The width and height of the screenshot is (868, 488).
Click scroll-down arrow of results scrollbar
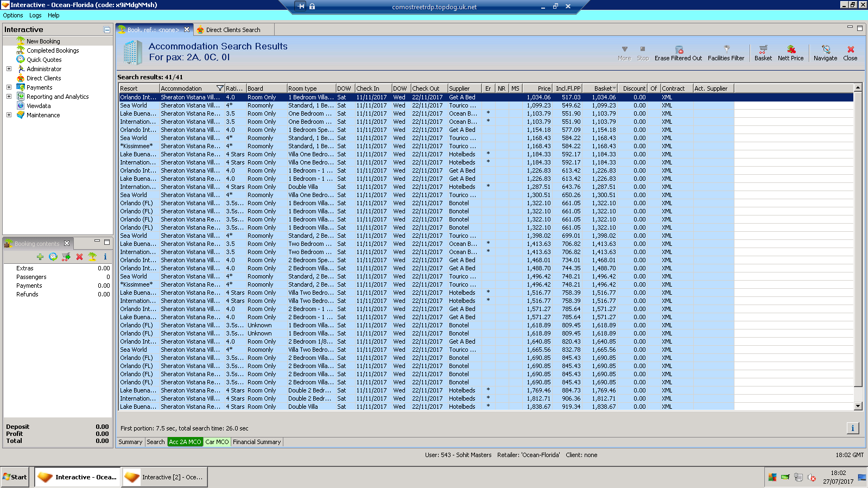pos(858,406)
